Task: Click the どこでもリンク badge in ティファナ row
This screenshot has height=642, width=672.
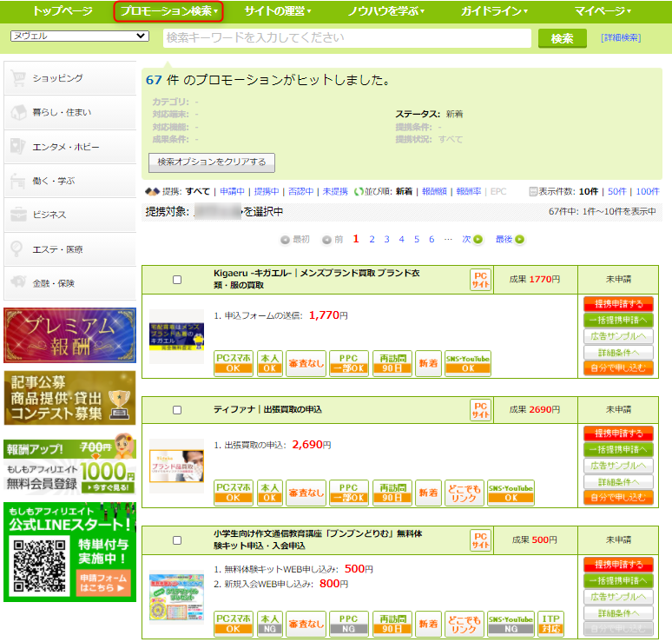Action: tap(464, 493)
